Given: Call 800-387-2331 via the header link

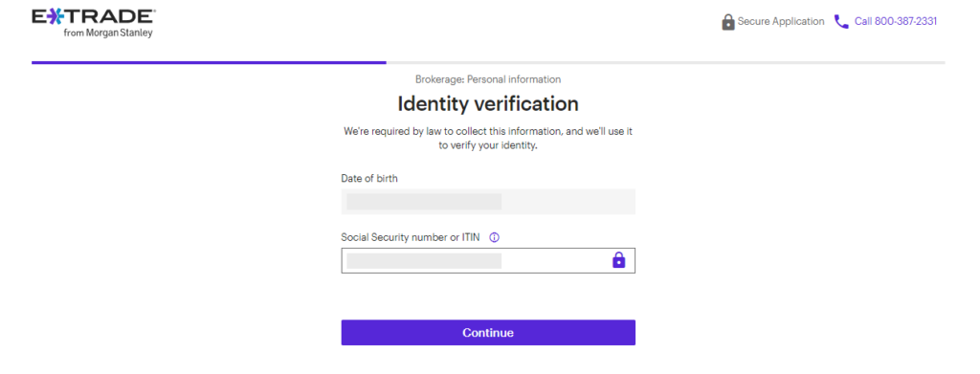Looking at the screenshot, I should coord(896,22).
